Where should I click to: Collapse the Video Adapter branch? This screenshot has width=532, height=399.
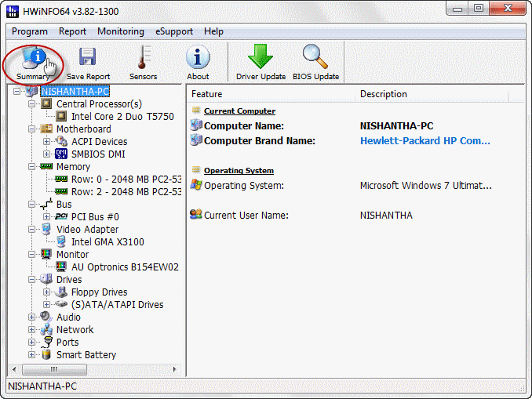(31, 229)
